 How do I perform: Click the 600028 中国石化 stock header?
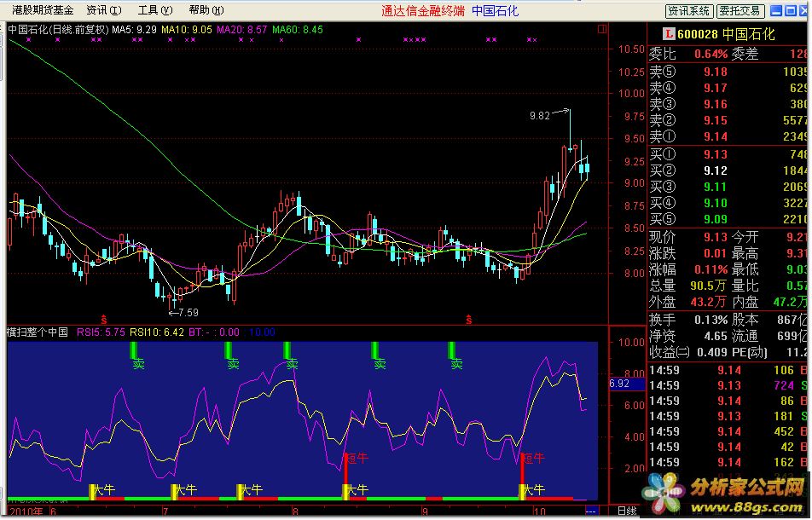click(726, 35)
